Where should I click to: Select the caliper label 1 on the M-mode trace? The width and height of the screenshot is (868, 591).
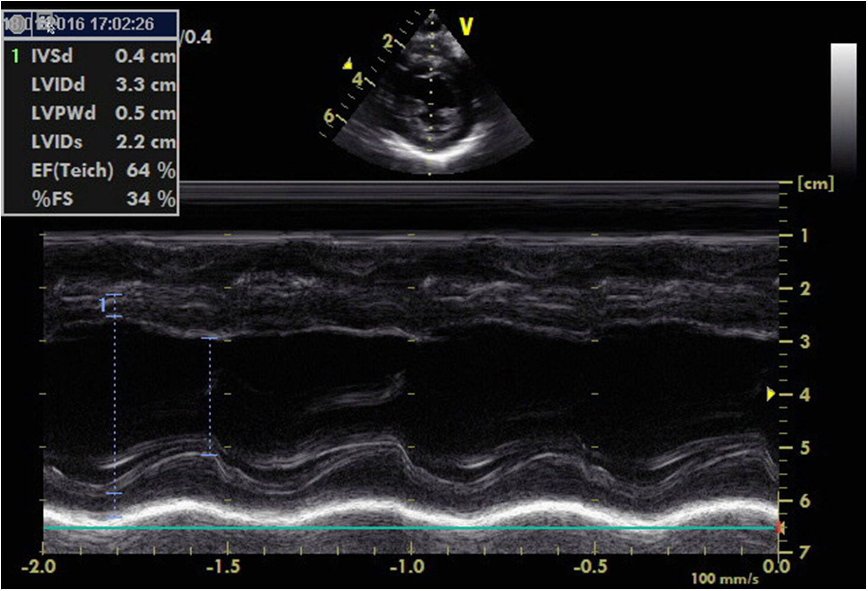[103, 305]
